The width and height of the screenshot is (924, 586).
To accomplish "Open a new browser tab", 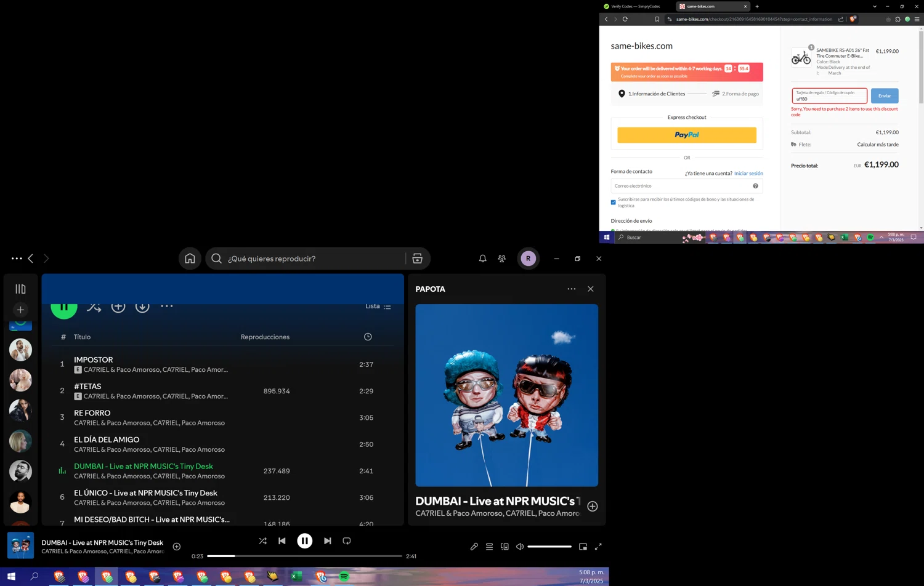I will (x=757, y=6).
